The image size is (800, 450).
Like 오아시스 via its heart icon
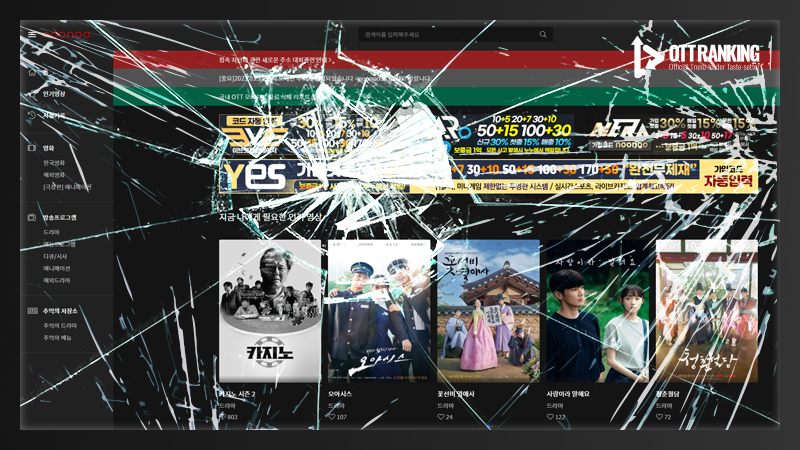[x=332, y=417]
